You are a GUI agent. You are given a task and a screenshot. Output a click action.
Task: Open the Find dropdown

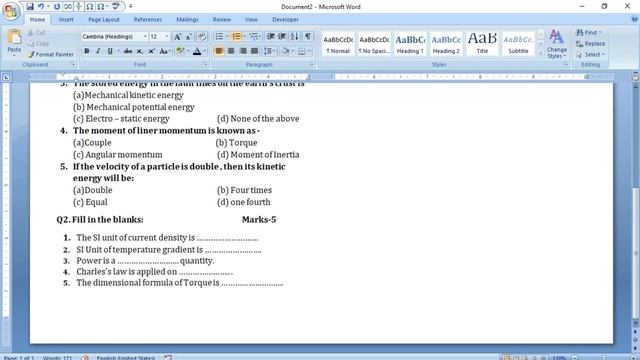tap(600, 32)
